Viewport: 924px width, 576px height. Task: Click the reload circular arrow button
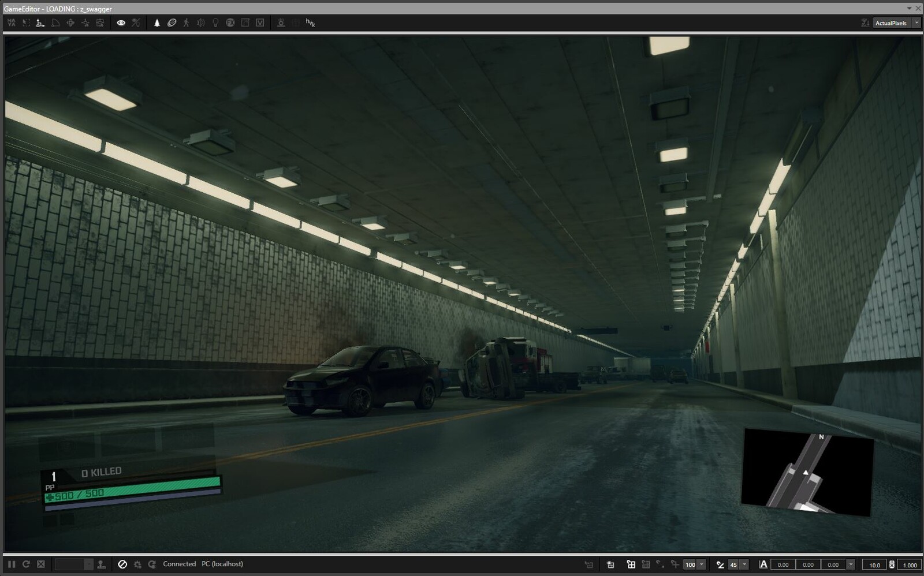[26, 564]
